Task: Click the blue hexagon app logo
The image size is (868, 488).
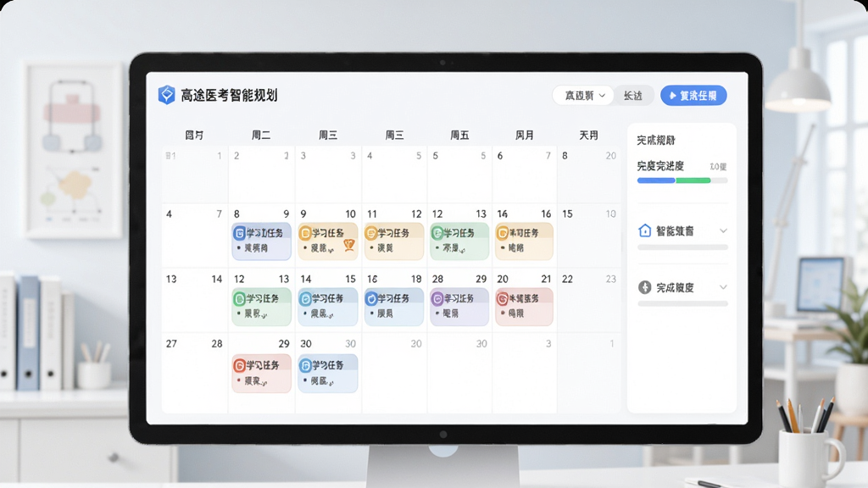Action: pyautogui.click(x=167, y=95)
